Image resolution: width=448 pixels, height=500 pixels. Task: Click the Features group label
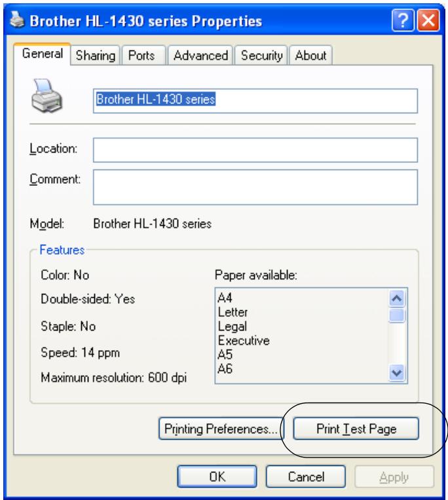pyautogui.click(x=62, y=250)
